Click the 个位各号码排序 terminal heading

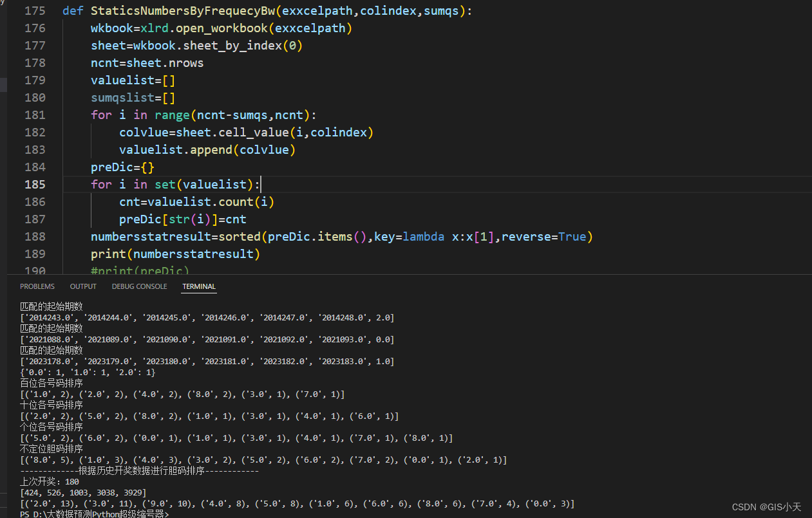point(52,427)
